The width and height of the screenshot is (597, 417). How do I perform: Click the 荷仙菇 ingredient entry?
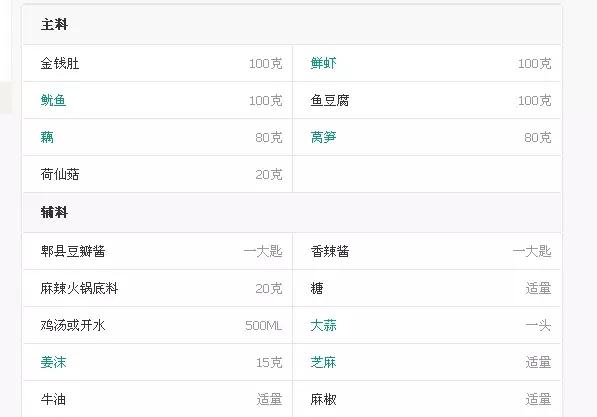point(60,174)
